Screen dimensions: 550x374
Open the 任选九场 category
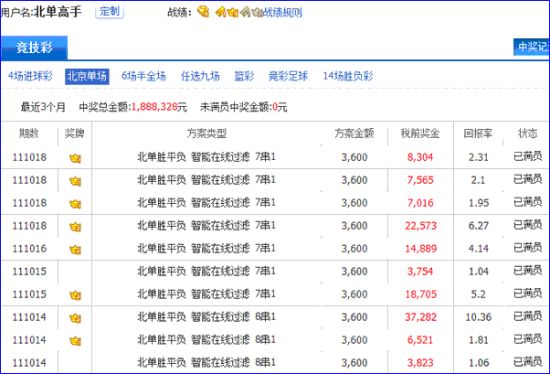tap(200, 76)
